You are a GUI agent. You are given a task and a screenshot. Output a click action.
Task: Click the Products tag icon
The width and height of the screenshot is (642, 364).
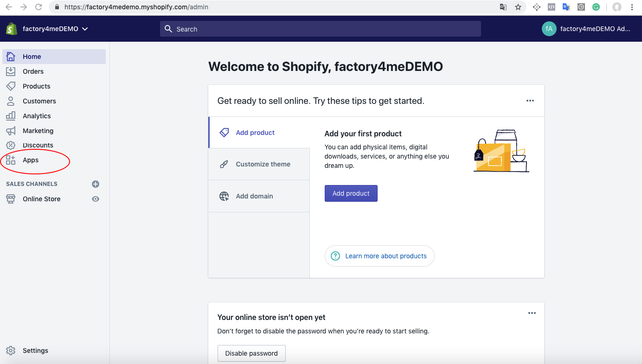coord(11,86)
